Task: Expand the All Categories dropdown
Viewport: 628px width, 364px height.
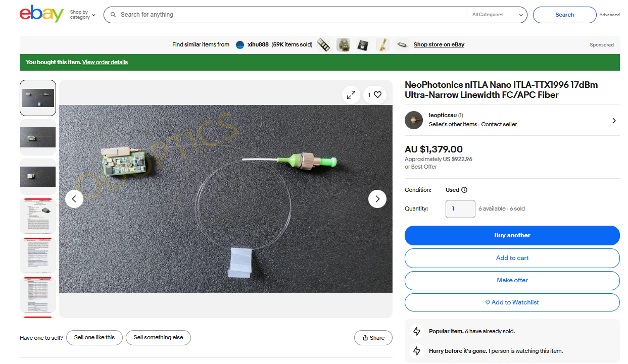Action: click(x=497, y=15)
